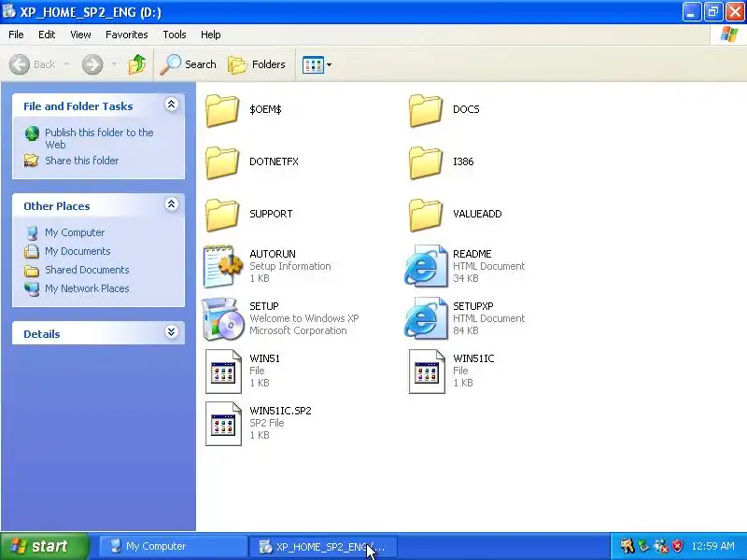Viewport: 747px width, 560px height.
Task: Open the Forward history dropdown arrow
Action: tap(114, 64)
